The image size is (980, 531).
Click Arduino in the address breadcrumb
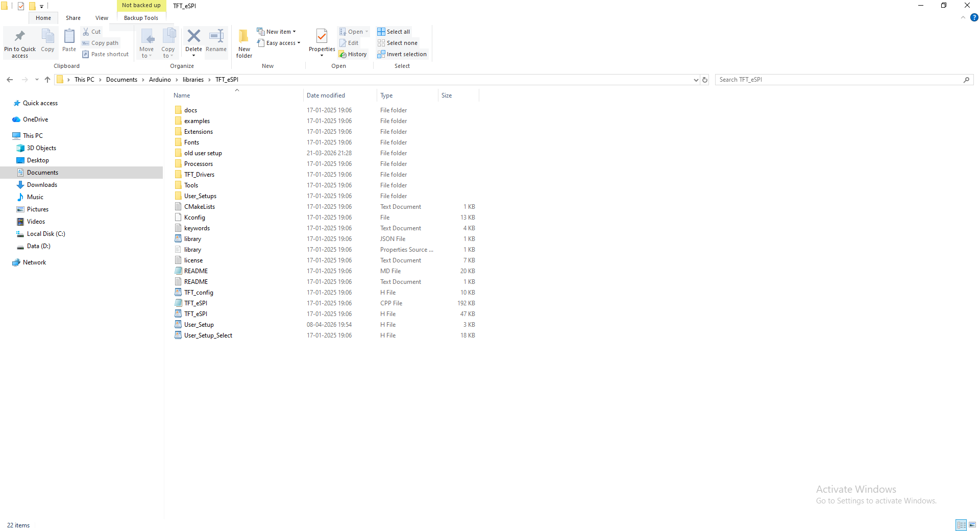point(160,80)
